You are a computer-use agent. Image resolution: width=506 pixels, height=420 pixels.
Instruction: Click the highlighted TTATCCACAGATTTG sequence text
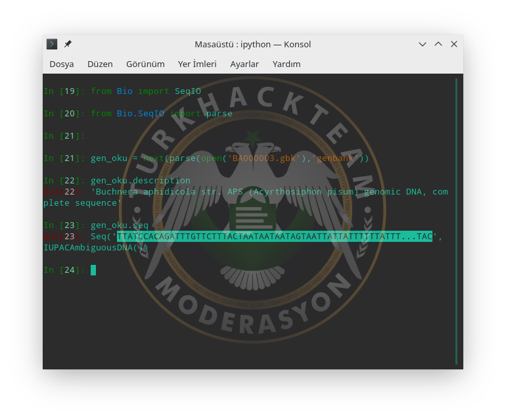[275, 237]
